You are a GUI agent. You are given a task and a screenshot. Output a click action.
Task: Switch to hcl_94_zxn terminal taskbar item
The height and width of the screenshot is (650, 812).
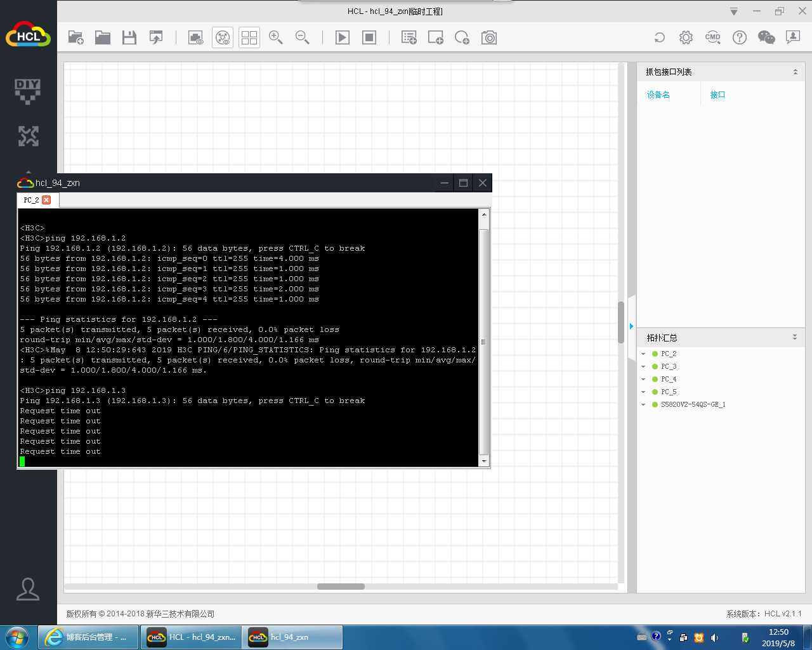point(292,637)
